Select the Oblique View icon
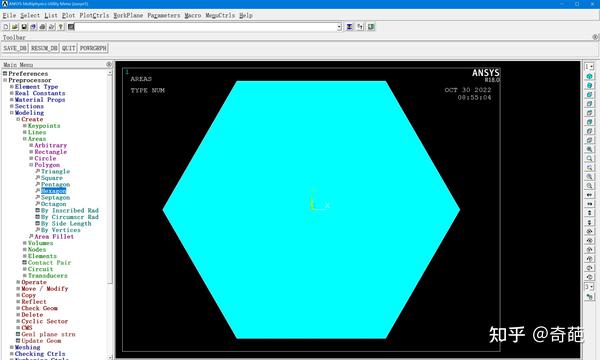Screen dimensions: 600x360 (x=589, y=85)
